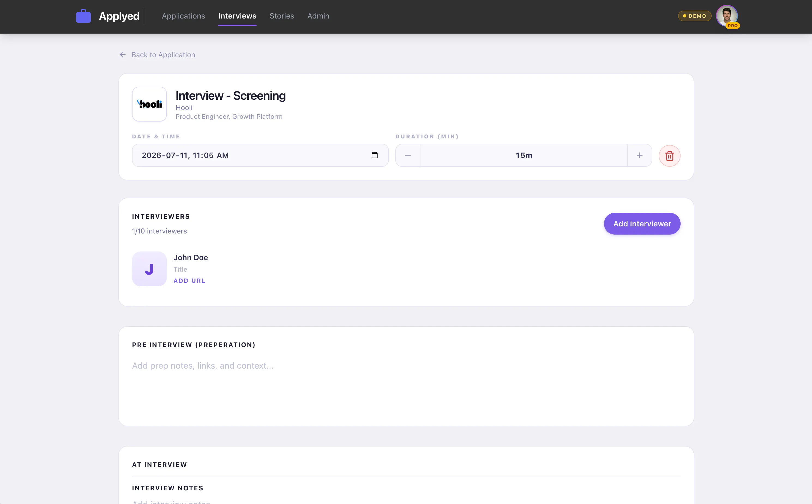The image size is (812, 504).
Task: Open the Applications nav tab
Action: (183, 16)
